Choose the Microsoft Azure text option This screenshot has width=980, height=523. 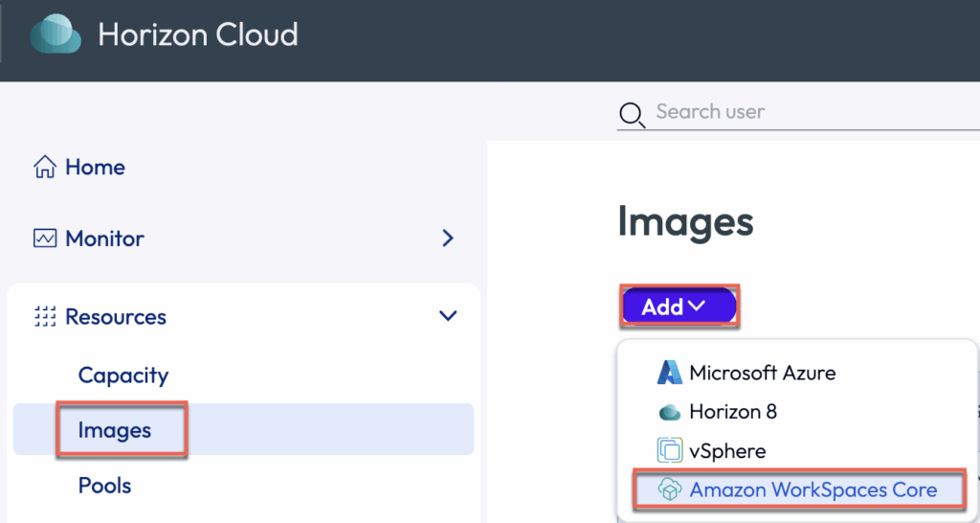tap(762, 373)
